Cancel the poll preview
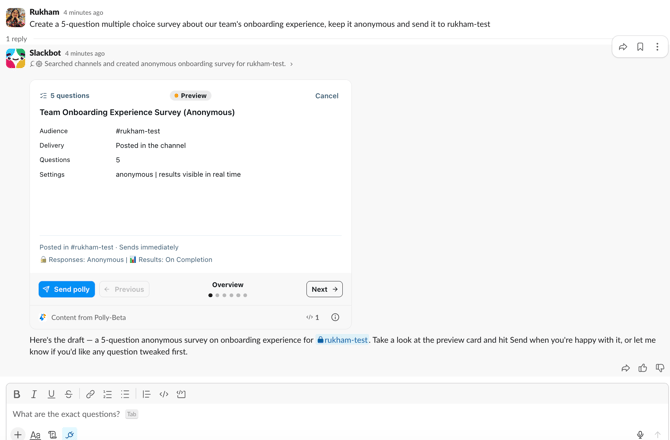Image resolution: width=670 pixels, height=440 pixels. [x=326, y=96]
